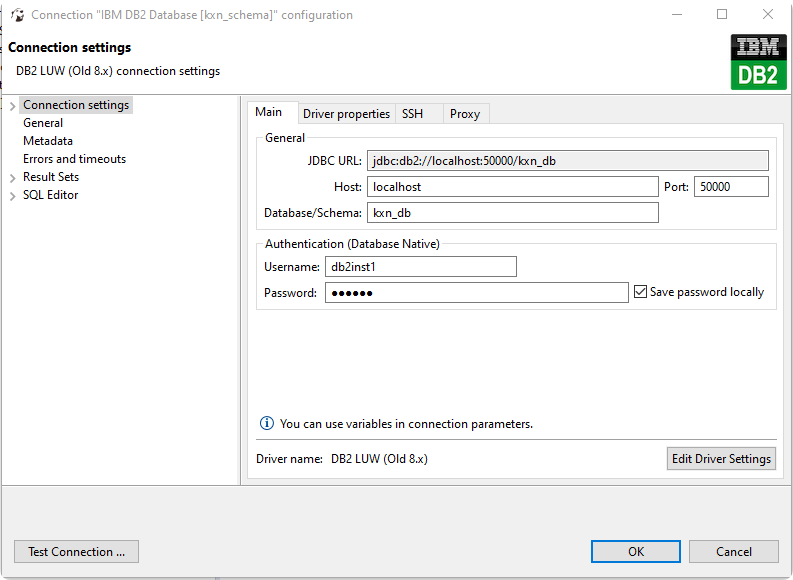
Task: Select Result Sets in the tree
Action: 51,177
